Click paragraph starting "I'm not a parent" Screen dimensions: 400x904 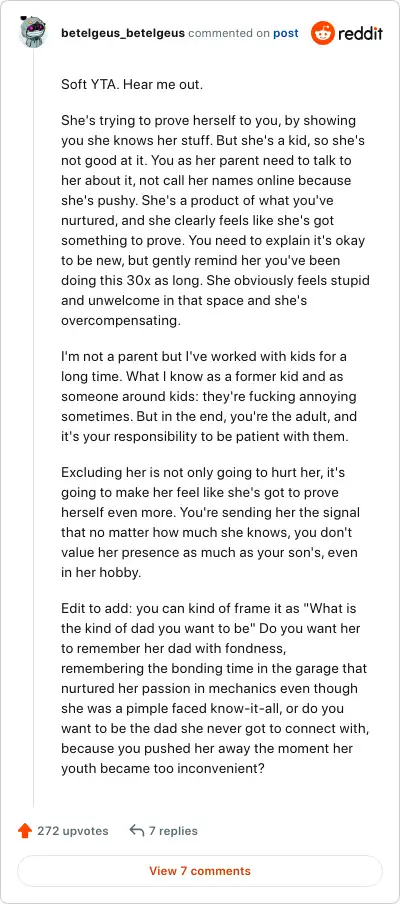tap(209, 397)
